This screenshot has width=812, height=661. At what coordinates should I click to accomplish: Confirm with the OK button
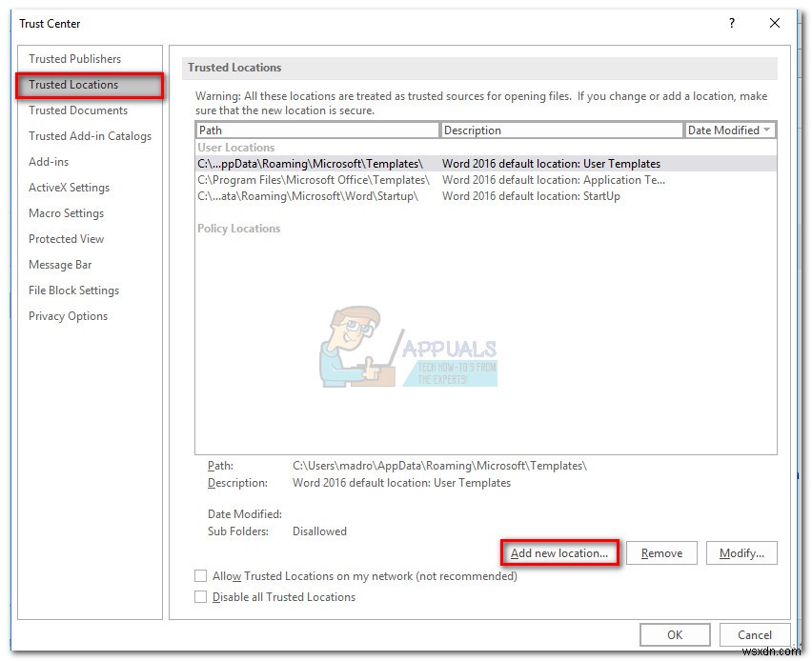tap(674, 634)
